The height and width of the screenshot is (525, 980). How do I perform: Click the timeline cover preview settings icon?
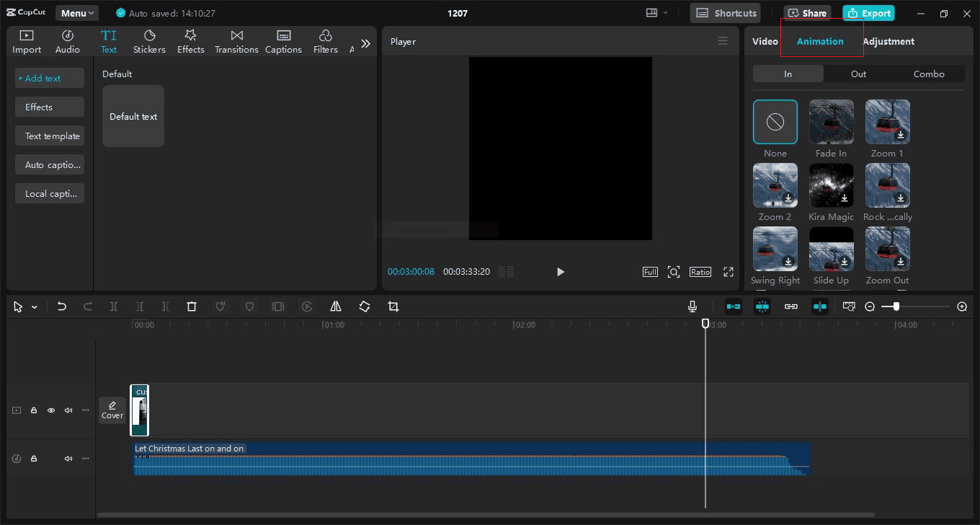(849, 306)
